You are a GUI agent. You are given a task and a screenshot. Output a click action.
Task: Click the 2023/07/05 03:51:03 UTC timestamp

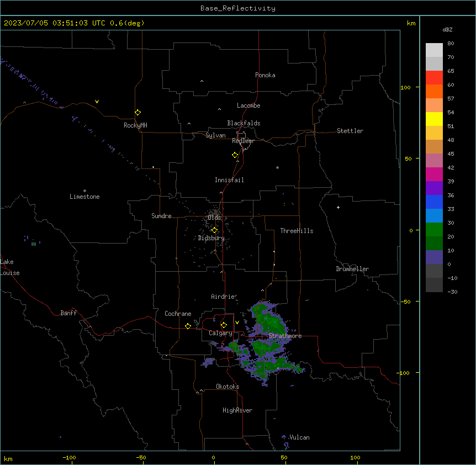click(x=55, y=23)
